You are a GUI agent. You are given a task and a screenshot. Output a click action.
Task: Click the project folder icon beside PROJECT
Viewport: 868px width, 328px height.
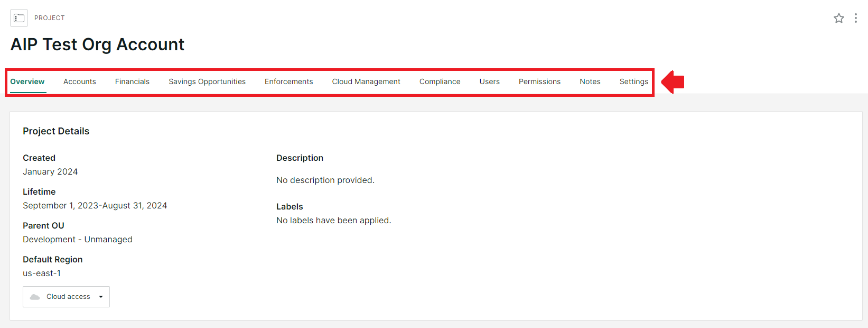click(x=19, y=18)
